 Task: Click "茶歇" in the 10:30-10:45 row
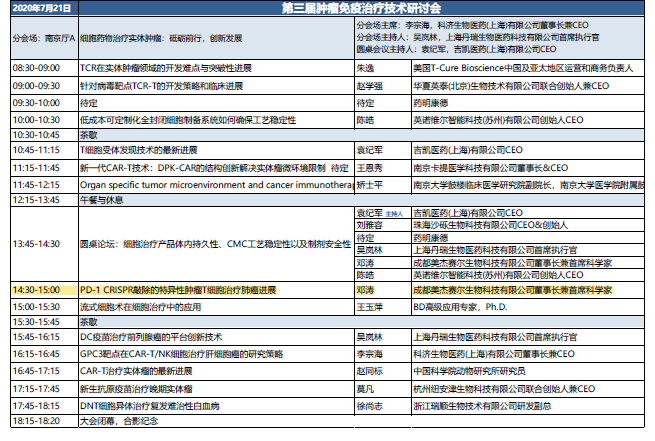tap(89, 135)
